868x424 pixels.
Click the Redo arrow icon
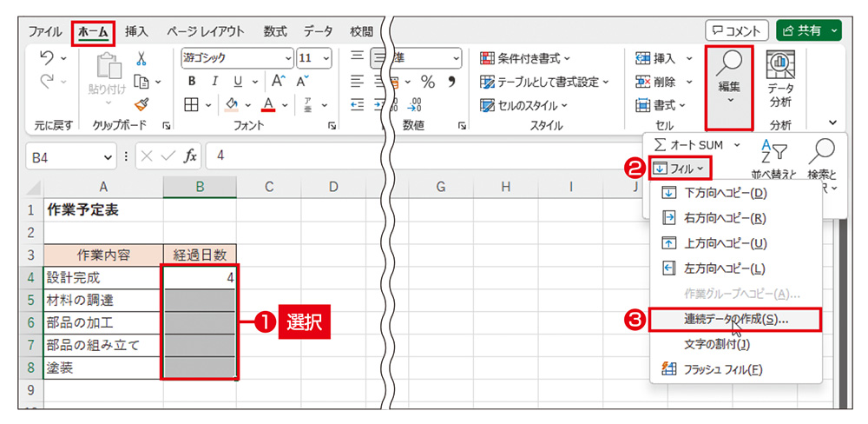pyautogui.click(x=48, y=82)
